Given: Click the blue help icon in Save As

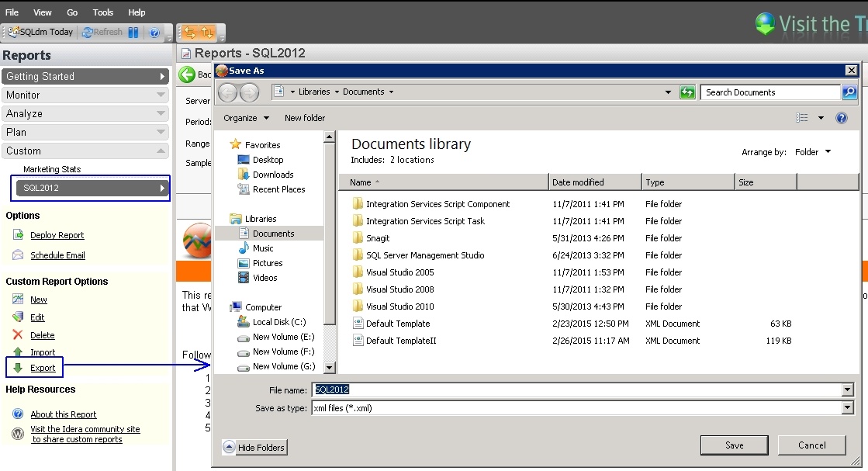Looking at the screenshot, I should tap(841, 117).
